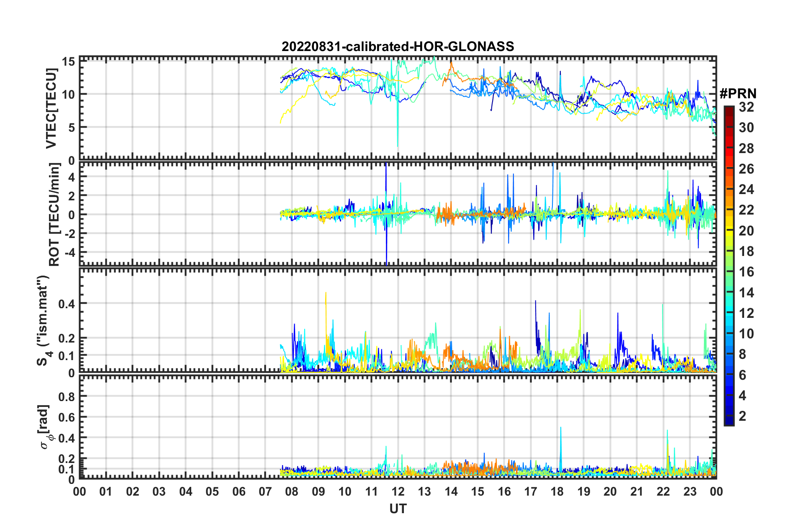Click colorbar tick label 10
Image resolution: width=796 pixels, height=532 pixels.
[746, 334]
